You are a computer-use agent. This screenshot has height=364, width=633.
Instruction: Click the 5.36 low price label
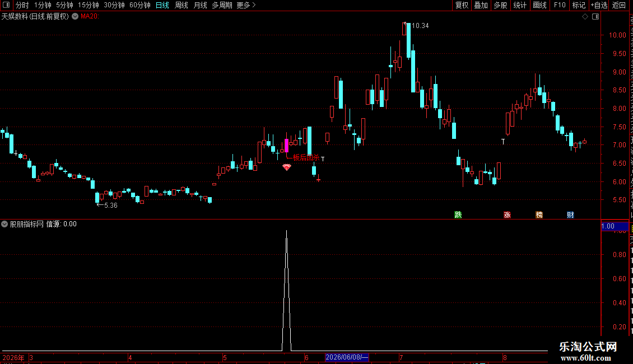point(110,206)
